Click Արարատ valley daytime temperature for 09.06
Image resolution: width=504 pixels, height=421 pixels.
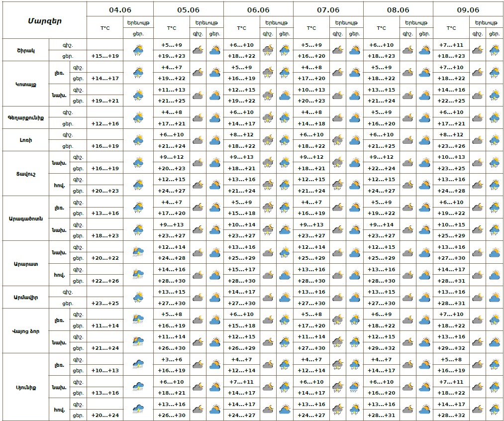coord(451,281)
